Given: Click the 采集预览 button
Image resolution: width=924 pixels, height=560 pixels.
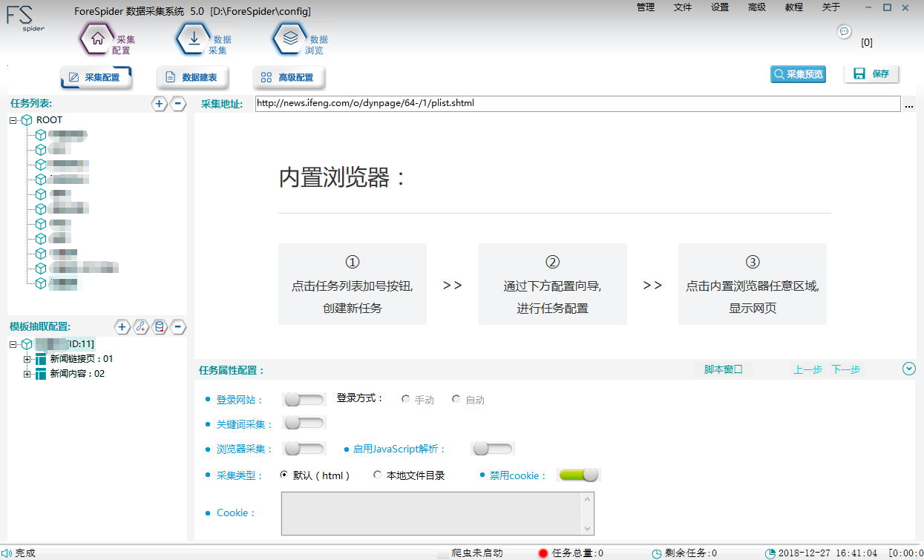Looking at the screenshot, I should coord(798,74).
